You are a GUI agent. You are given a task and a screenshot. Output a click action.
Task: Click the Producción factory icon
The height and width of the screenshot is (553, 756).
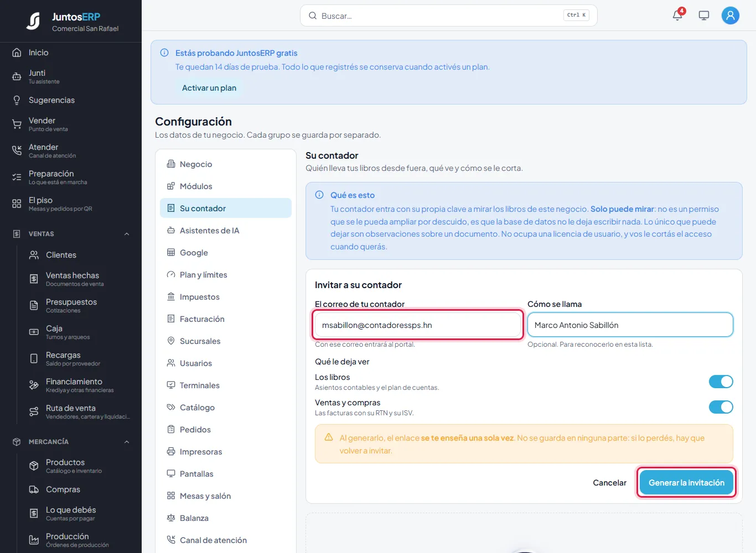click(x=34, y=540)
